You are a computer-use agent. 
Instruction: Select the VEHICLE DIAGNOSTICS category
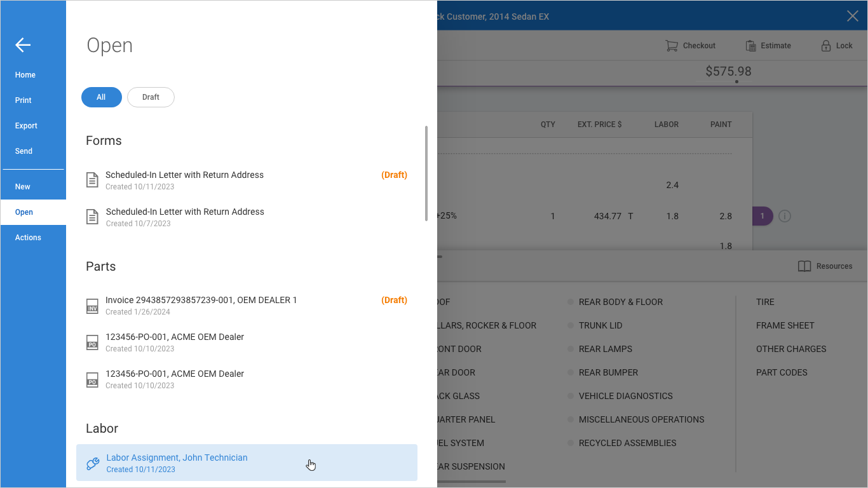[x=625, y=396]
